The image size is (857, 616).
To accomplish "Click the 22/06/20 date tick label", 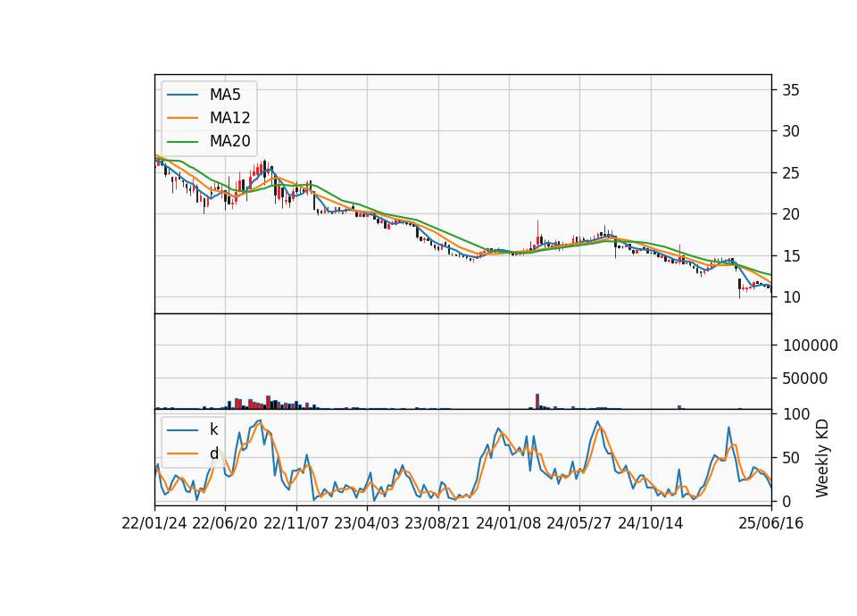I will 225,523.
